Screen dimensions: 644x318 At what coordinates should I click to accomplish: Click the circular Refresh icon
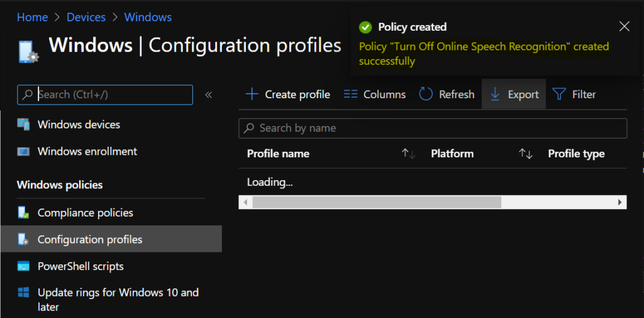[426, 94]
